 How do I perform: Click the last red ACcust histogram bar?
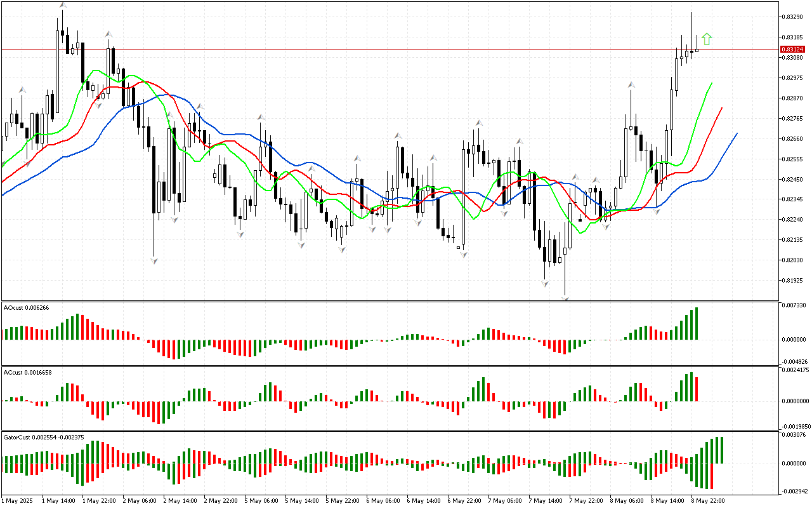pyautogui.click(x=697, y=389)
